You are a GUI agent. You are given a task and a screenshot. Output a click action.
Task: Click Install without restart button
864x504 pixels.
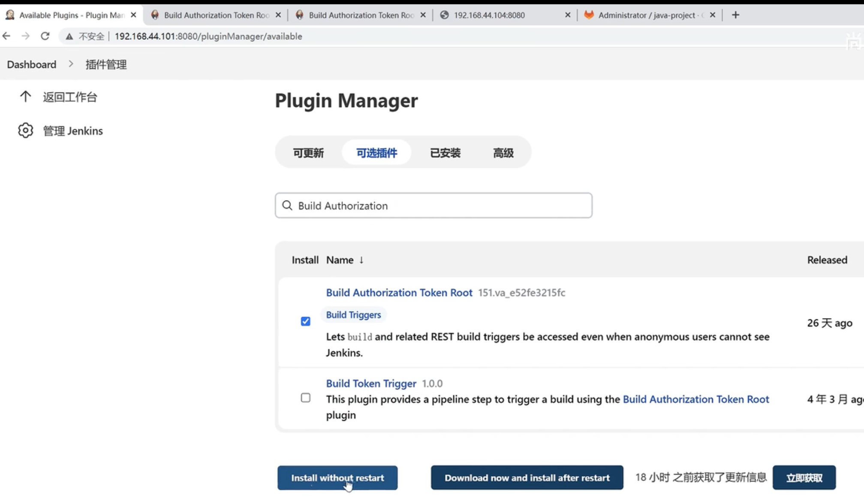(337, 478)
